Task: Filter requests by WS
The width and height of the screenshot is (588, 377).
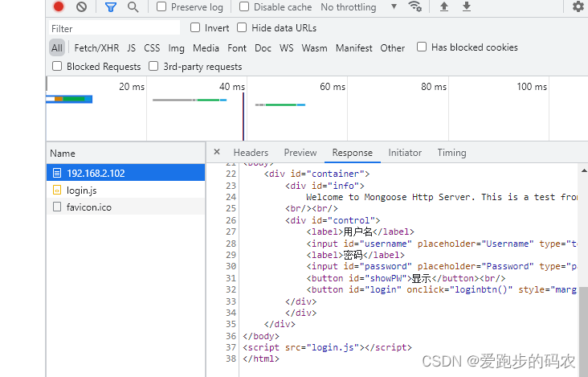Action: 287,48
